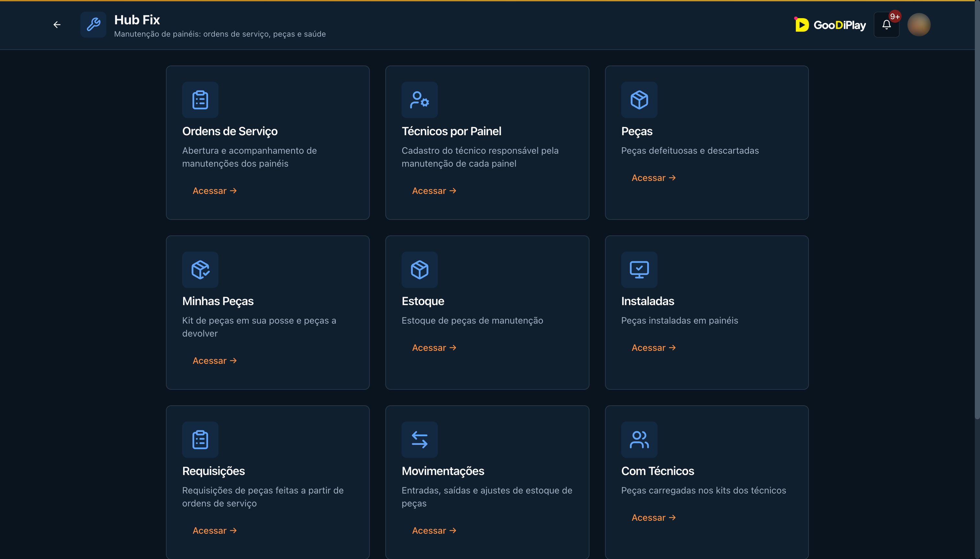Click the Hub Fix wrench icon

coord(93,25)
